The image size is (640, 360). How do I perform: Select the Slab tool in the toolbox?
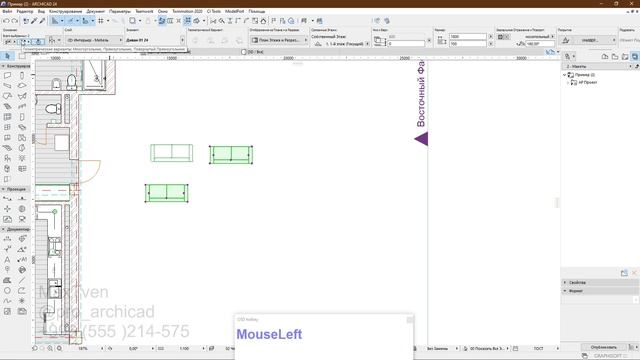(x=22, y=86)
